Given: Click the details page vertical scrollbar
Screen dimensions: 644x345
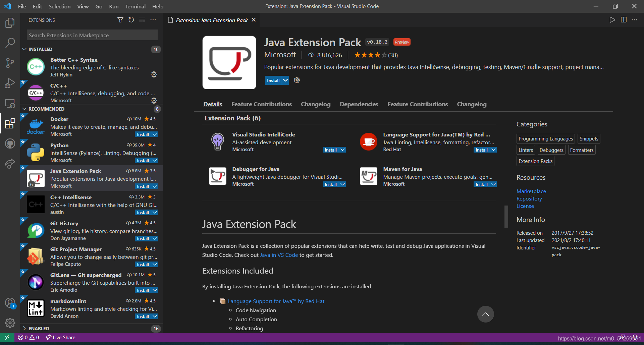Looking at the screenshot, I should click(506, 216).
